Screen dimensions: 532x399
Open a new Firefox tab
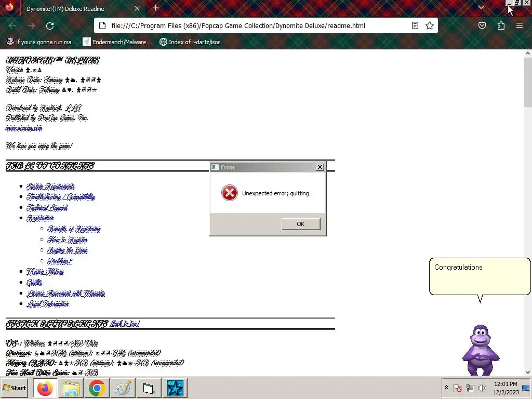point(156,8)
